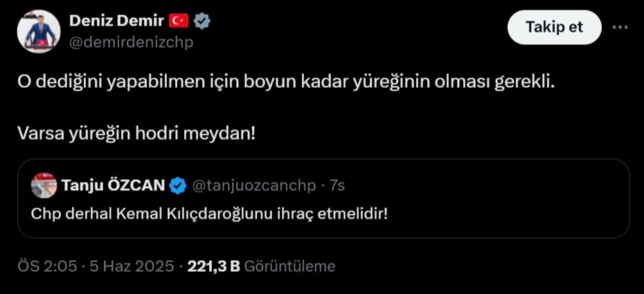Open the @tanjuozcanchp handle in the quote
Image resolution: width=644 pixels, height=294 pixels.
click(x=252, y=185)
